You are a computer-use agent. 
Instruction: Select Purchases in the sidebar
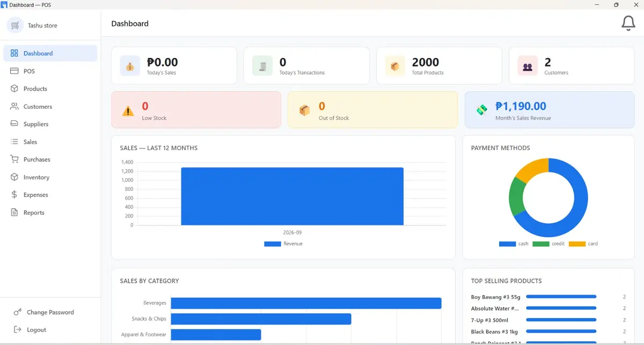[50, 159]
